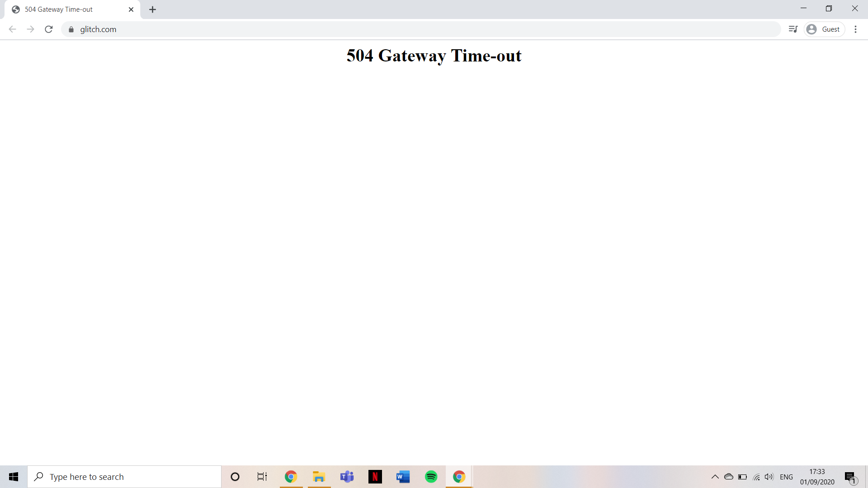Screen dimensions: 868x488
Task: Click the glitch.com address bar
Action: tap(407, 29)
